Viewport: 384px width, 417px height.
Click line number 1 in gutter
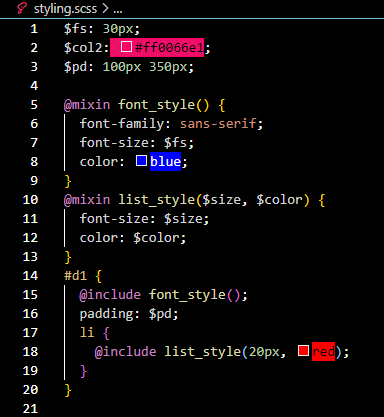34,29
